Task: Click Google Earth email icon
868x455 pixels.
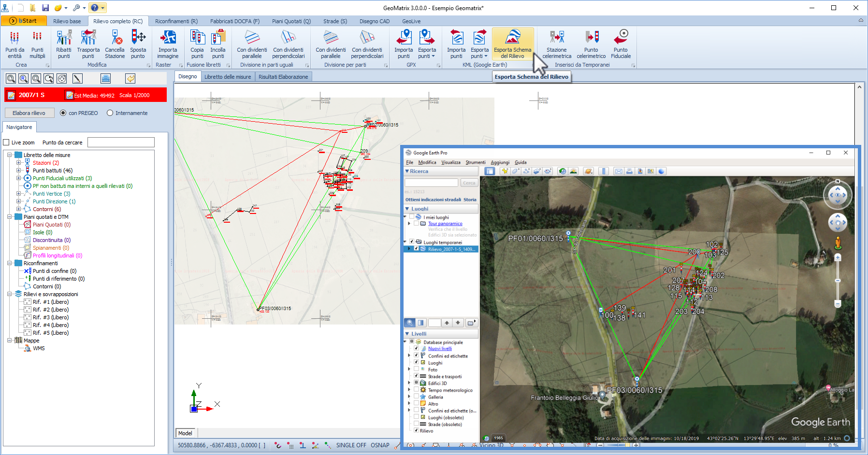Action: [619, 171]
